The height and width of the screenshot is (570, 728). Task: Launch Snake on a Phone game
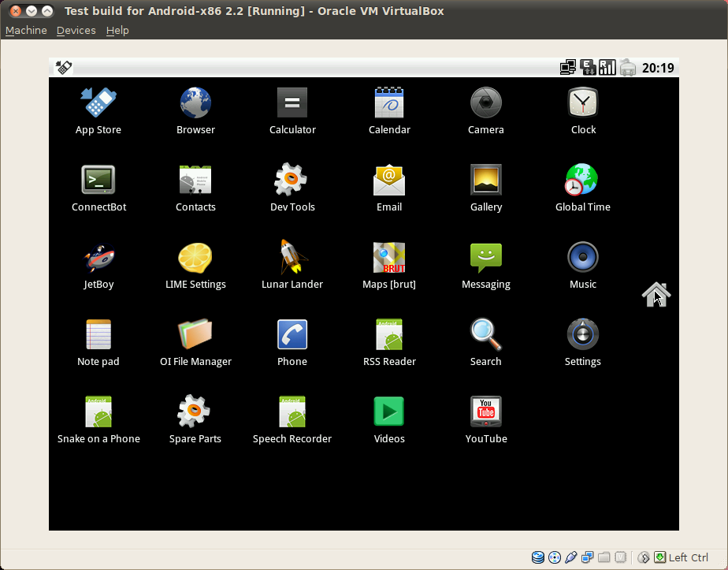click(x=98, y=420)
